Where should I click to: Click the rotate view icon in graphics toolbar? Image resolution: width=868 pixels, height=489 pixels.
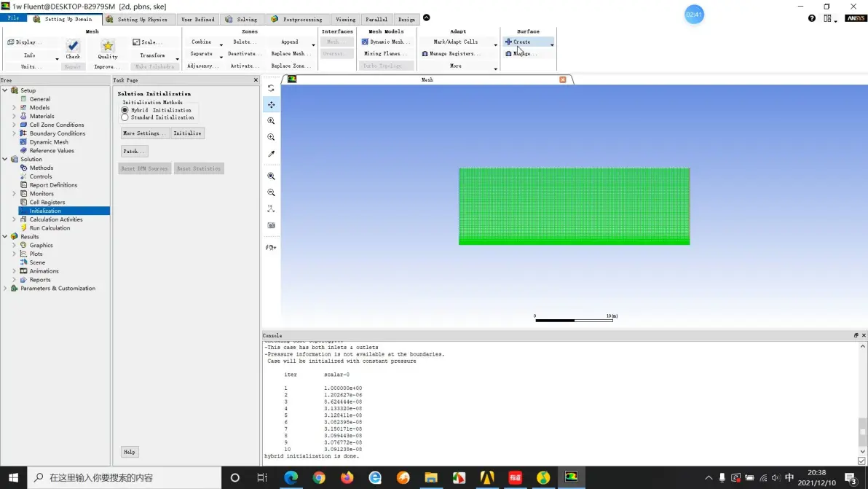coord(271,88)
